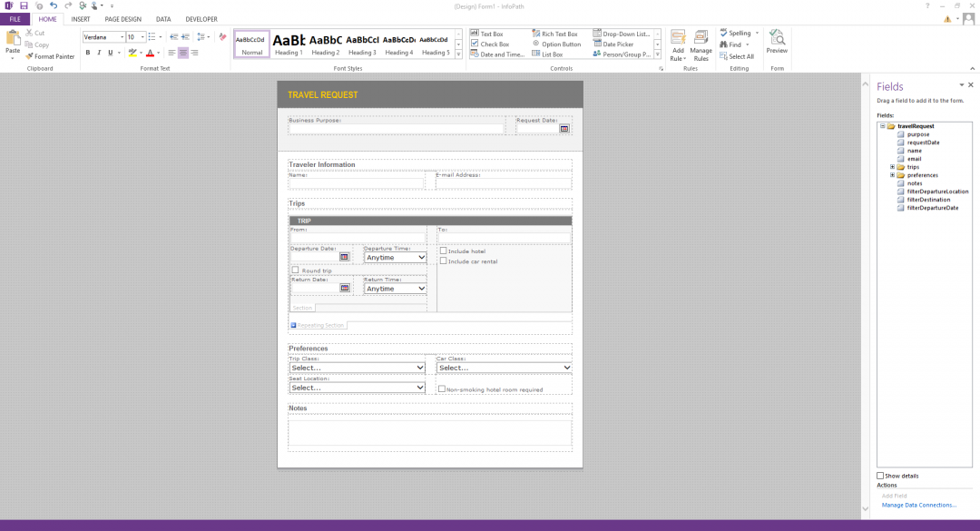The height and width of the screenshot is (531, 980).
Task: Insert a Rich Text Box control
Action: [x=554, y=34]
